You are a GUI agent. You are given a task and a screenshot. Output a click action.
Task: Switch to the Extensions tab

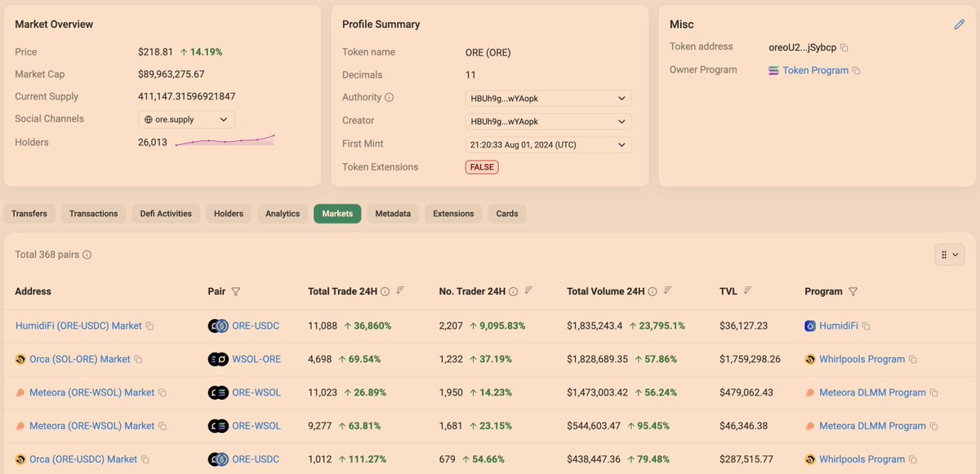point(453,214)
